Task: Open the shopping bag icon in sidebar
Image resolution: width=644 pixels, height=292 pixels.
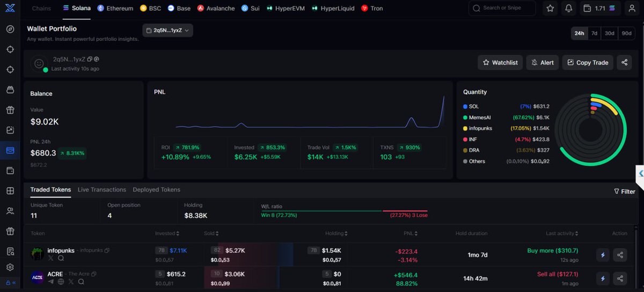Action: coord(10,90)
